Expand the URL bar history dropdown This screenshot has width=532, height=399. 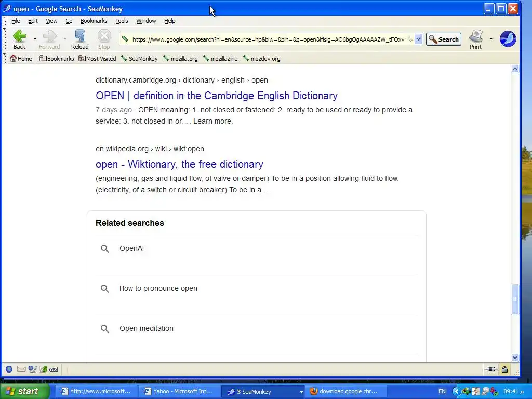(419, 39)
